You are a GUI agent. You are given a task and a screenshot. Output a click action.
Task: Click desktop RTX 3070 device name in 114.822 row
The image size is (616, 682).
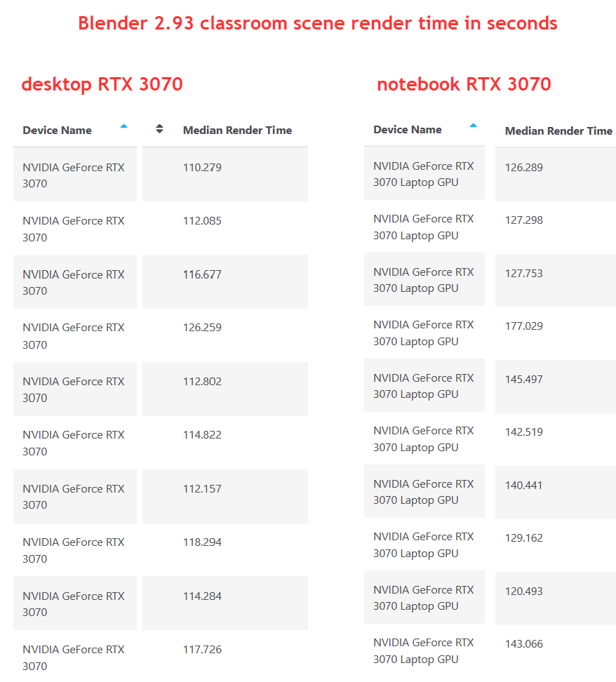click(74, 443)
